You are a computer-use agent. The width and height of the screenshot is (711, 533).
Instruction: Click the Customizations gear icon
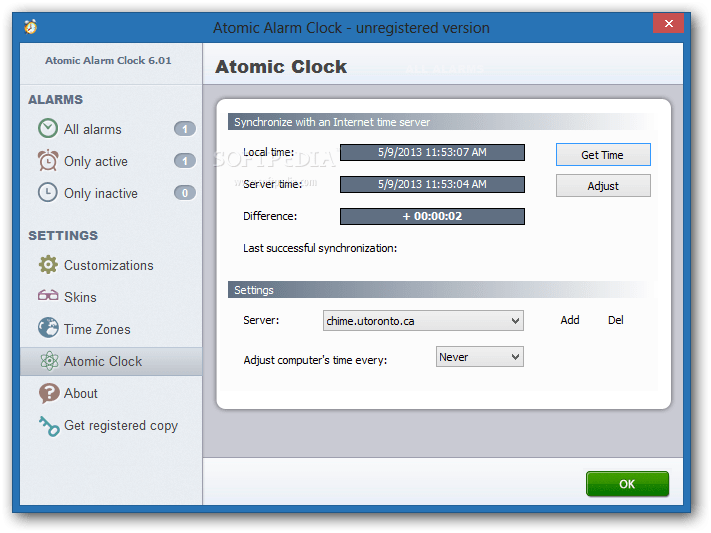(48, 264)
